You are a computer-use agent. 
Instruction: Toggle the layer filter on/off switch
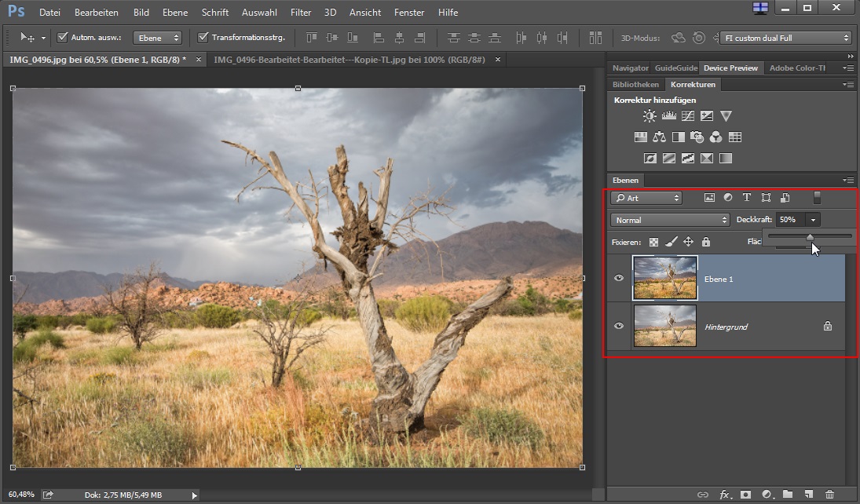coord(818,197)
